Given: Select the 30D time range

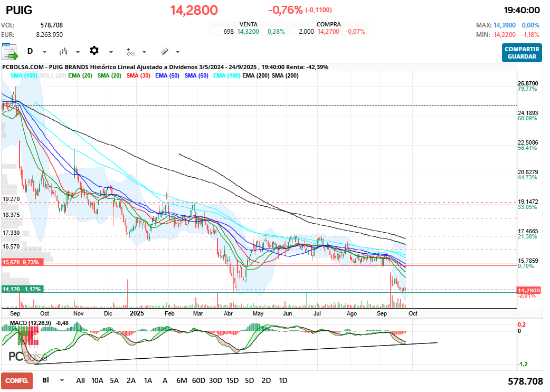Looking at the screenshot, I should (x=215, y=380).
